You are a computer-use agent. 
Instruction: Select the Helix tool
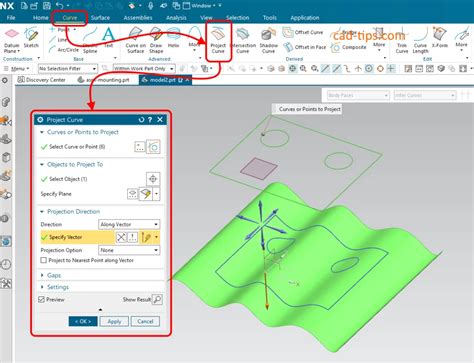pyautogui.click(x=173, y=38)
